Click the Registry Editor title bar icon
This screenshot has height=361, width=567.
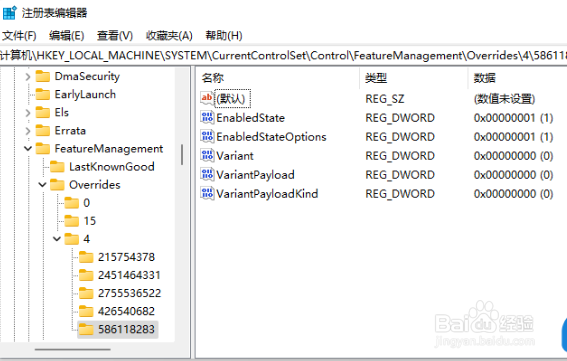(9, 13)
